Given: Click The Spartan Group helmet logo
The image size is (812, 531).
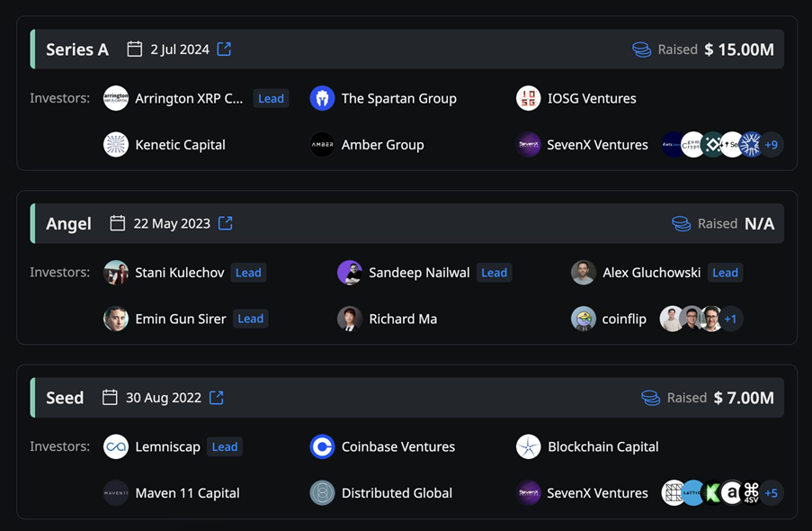Looking at the screenshot, I should click(x=322, y=98).
